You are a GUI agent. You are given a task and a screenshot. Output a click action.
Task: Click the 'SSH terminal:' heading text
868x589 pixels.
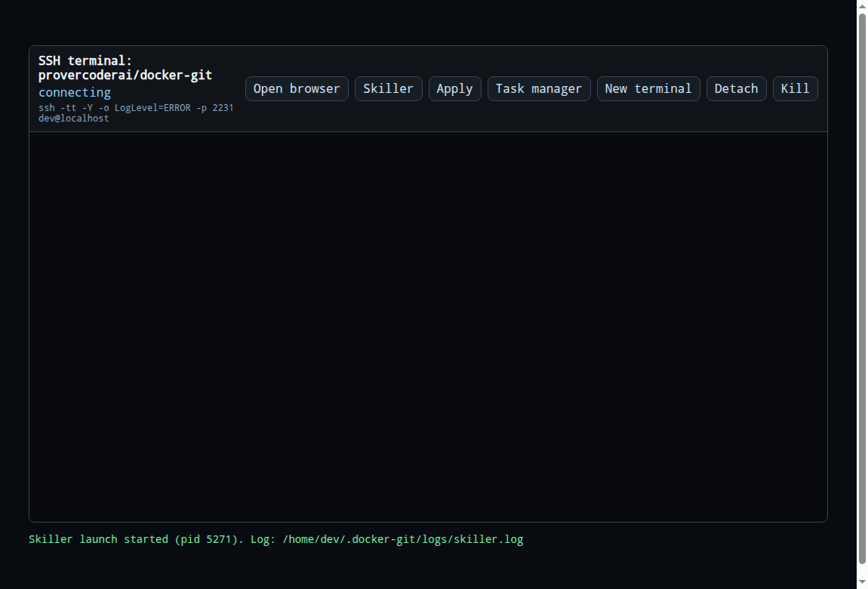pos(85,60)
